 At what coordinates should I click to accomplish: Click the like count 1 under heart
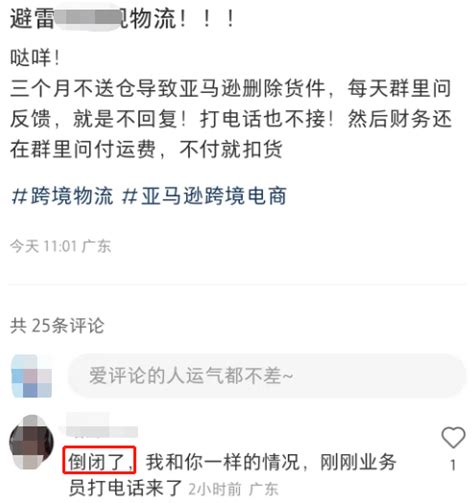coord(453,465)
